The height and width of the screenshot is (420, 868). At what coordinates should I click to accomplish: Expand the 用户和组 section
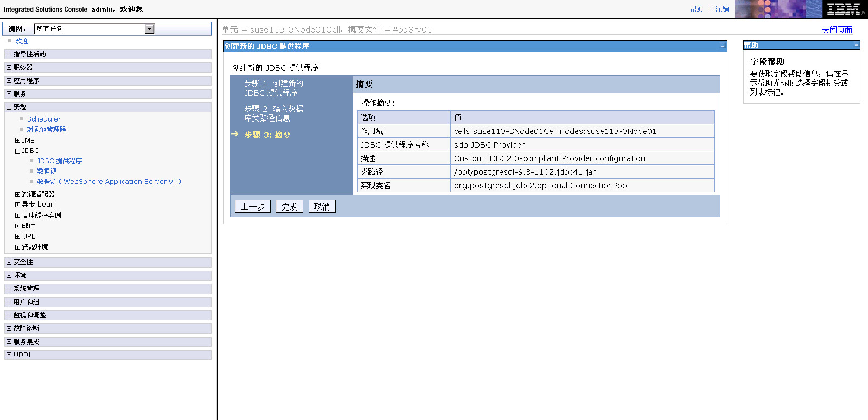[9, 302]
